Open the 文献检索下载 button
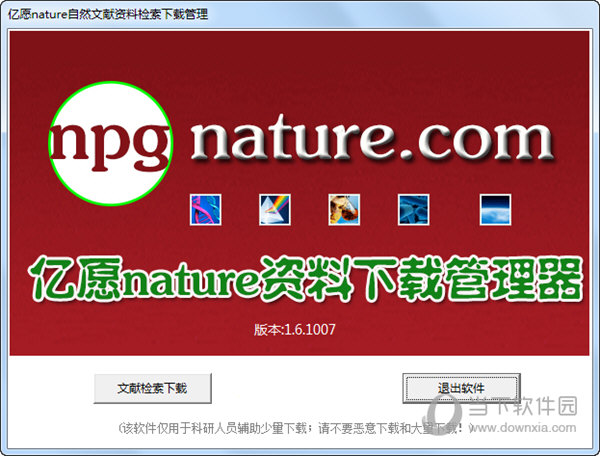The image size is (600, 456). (152, 388)
